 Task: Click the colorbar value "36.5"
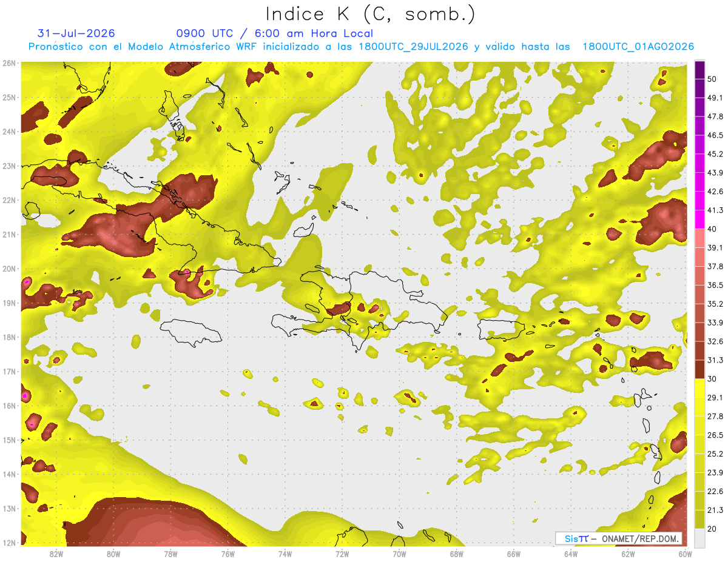[715, 285]
